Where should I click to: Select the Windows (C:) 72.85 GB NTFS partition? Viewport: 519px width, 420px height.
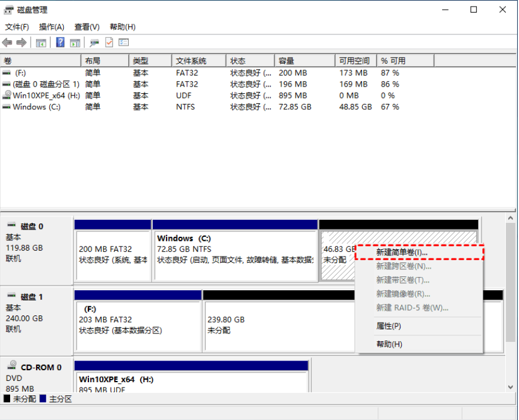pyautogui.click(x=235, y=251)
